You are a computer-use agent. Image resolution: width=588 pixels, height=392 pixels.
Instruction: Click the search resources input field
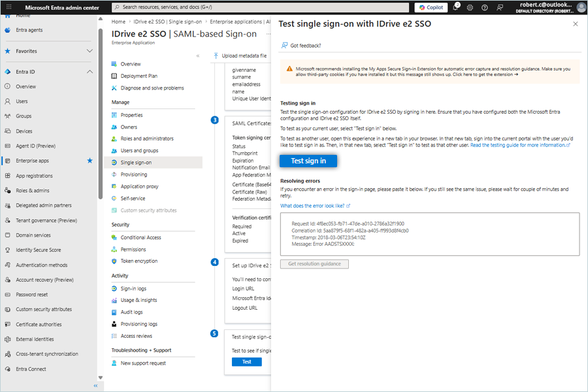(260, 7)
